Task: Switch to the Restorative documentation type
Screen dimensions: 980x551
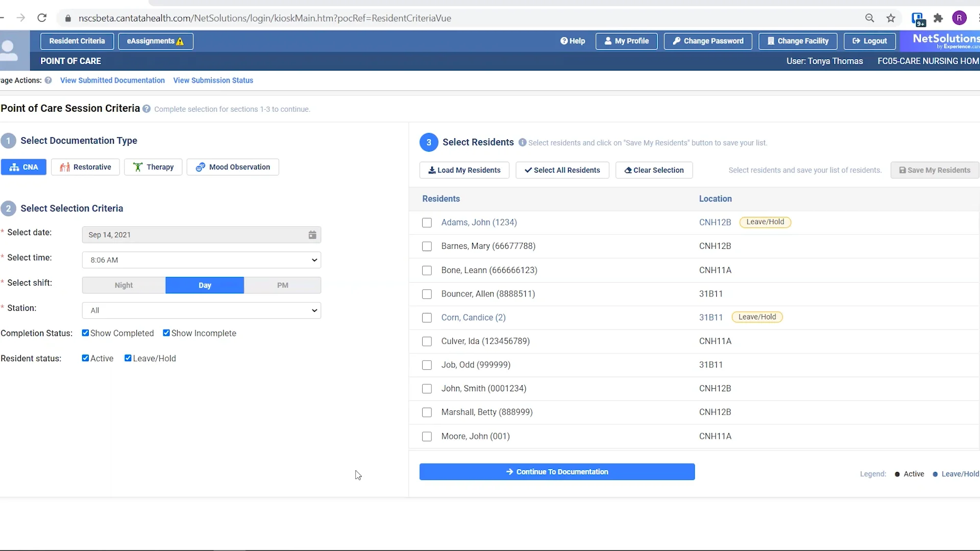Action: tap(85, 167)
